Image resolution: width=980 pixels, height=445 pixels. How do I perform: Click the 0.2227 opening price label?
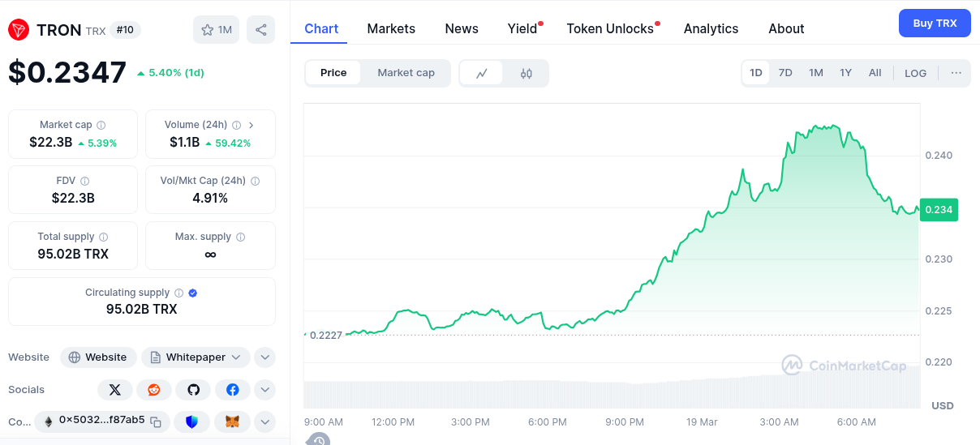coord(326,334)
